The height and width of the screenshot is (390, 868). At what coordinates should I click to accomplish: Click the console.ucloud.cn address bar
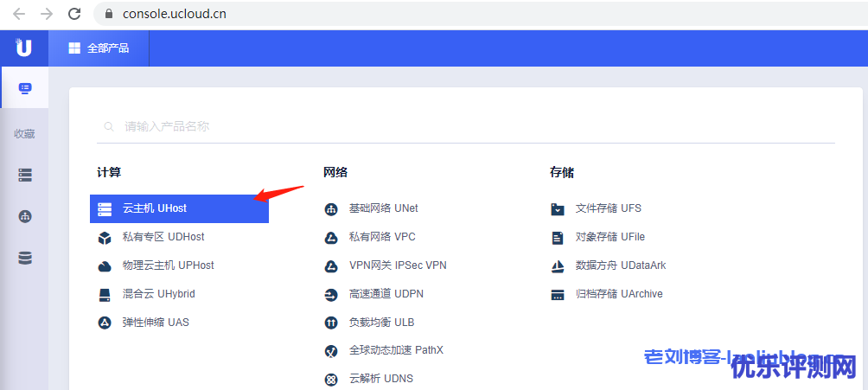tap(481, 14)
